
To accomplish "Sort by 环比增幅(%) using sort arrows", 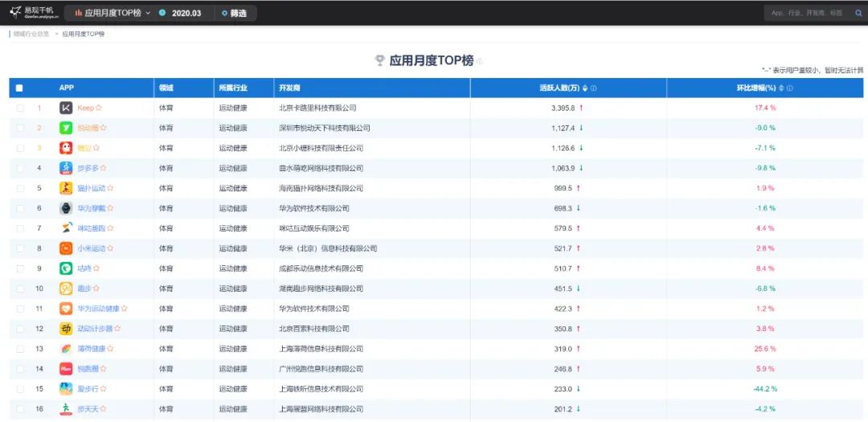I will coord(782,88).
